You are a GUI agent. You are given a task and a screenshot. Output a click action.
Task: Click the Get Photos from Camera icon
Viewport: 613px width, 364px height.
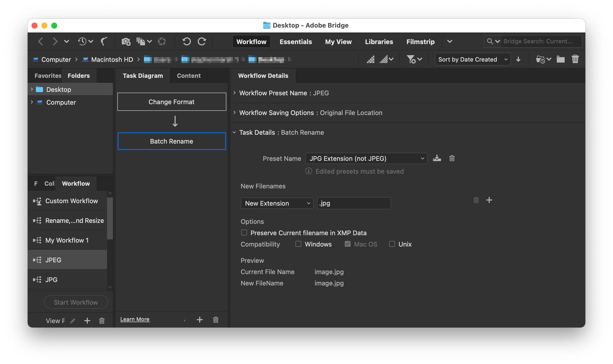pos(126,41)
